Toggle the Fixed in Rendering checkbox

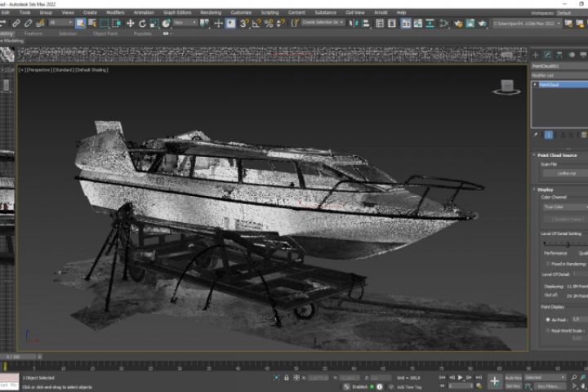[x=547, y=264]
